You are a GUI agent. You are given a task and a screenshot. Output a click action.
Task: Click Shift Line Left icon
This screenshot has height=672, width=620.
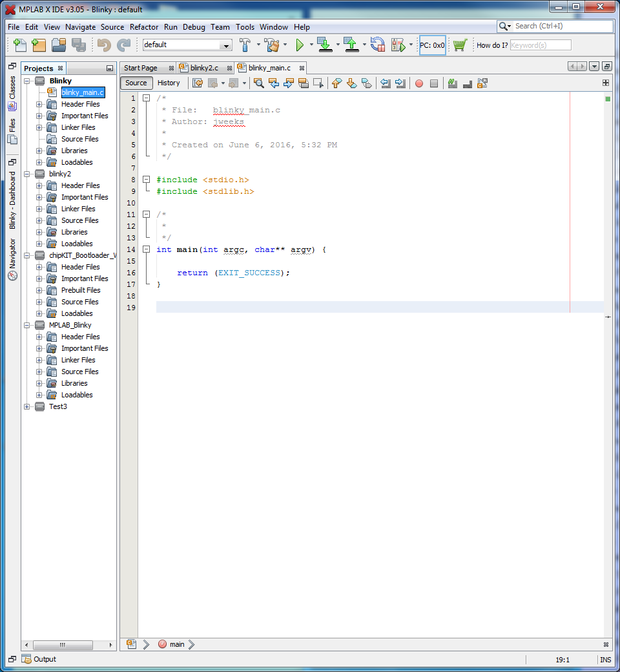(386, 83)
